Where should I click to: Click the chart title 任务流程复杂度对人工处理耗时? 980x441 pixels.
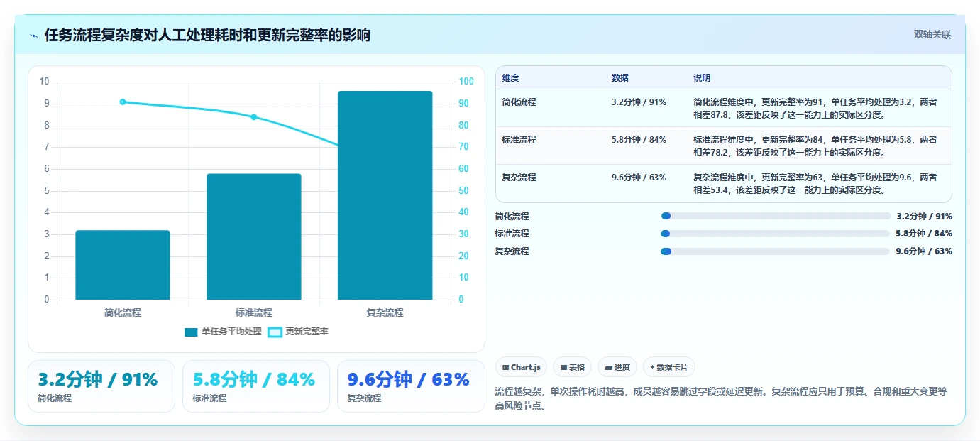point(207,35)
